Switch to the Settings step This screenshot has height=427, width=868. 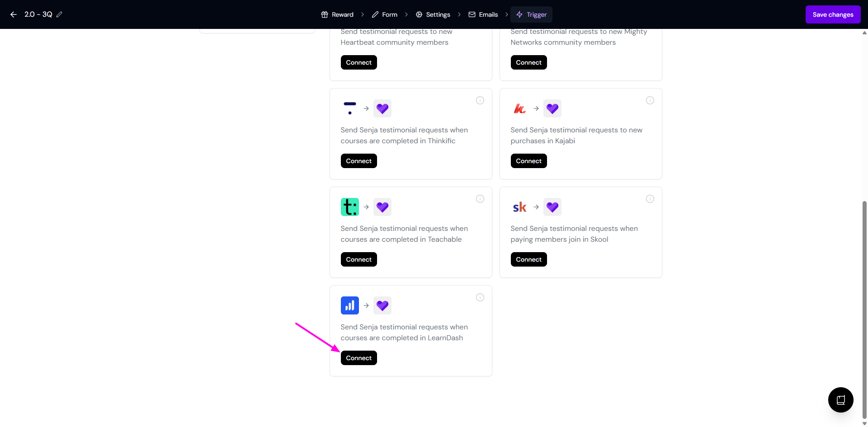[433, 14]
